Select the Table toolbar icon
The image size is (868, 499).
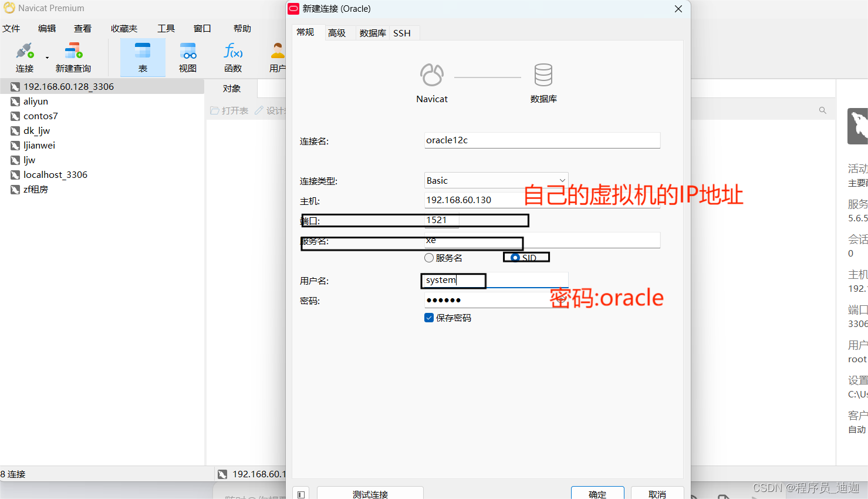(143, 57)
